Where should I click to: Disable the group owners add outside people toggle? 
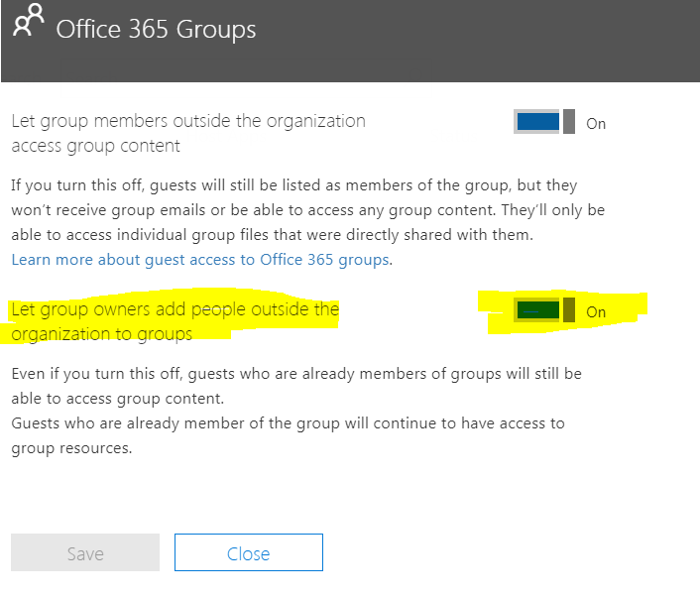pyautogui.click(x=544, y=310)
